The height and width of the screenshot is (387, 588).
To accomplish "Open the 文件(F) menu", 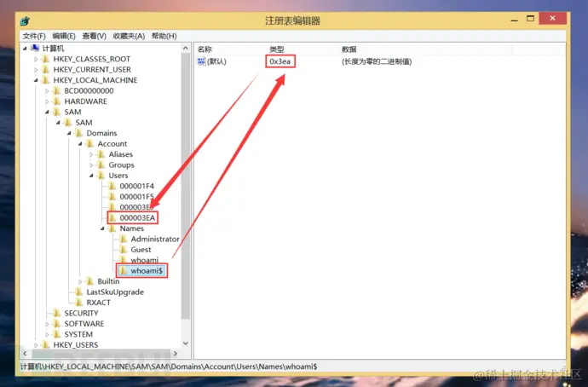I will click(x=34, y=36).
